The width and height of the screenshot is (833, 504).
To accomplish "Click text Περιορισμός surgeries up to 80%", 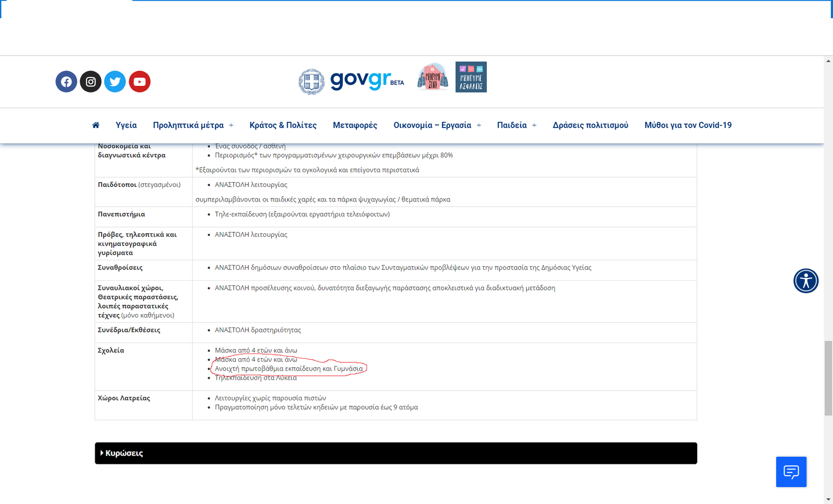I will tap(334, 155).
